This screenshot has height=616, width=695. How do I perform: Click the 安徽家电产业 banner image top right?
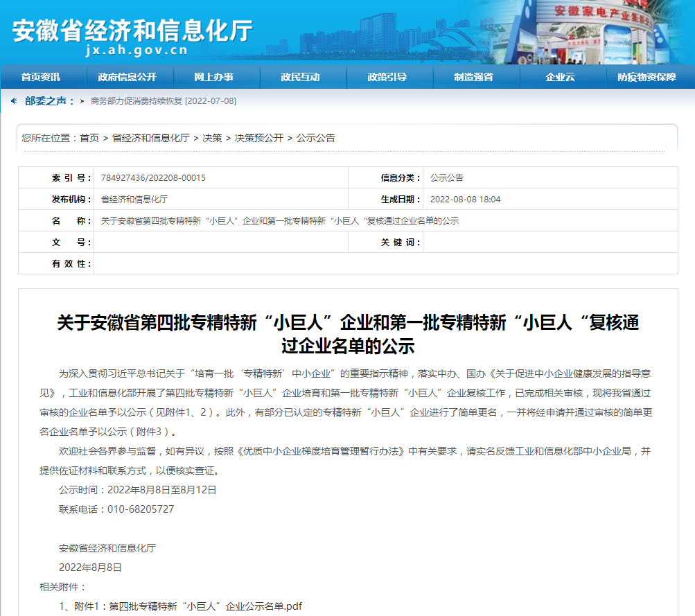click(603, 31)
